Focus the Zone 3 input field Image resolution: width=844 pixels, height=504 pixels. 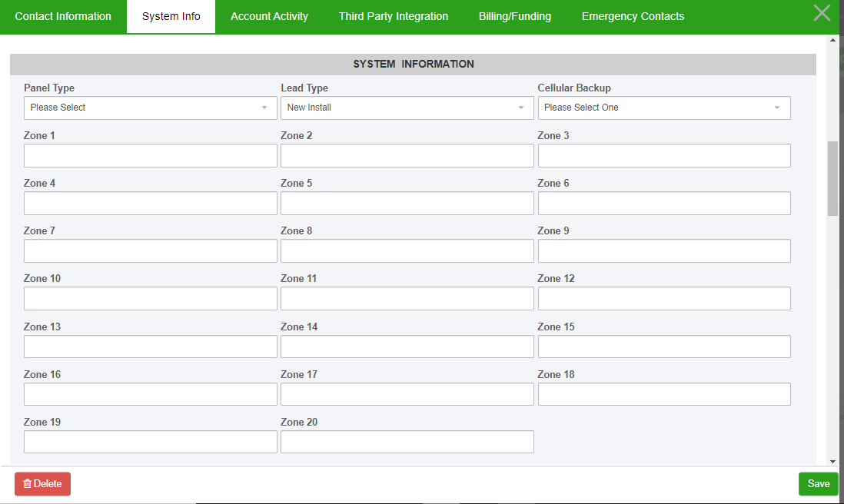(x=664, y=155)
